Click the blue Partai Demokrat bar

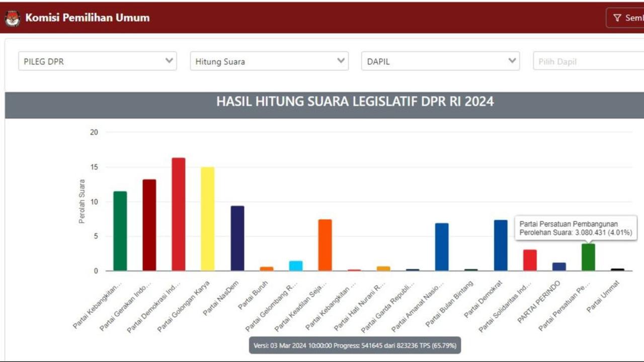point(500,245)
